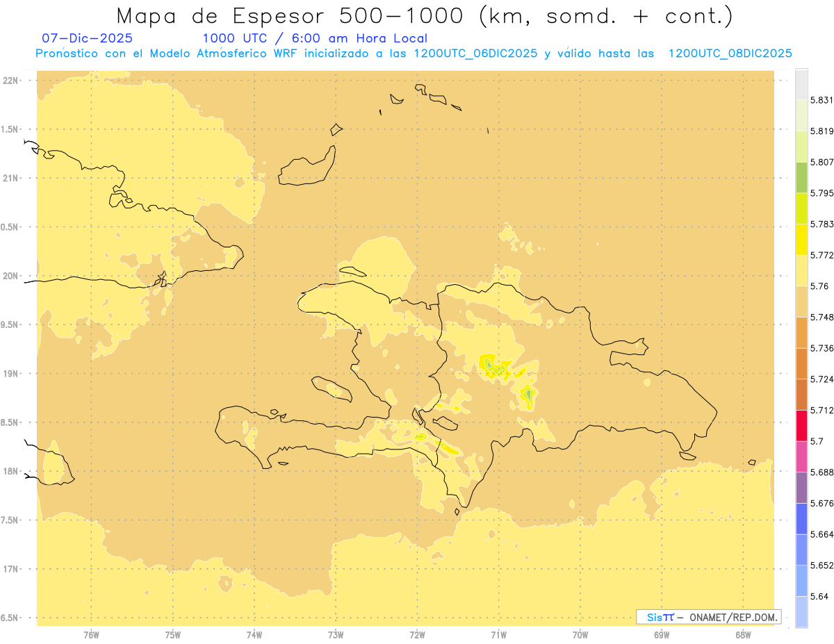The image size is (834, 644).
Task: Select the longitude axis label '69W'
Action: (x=662, y=634)
